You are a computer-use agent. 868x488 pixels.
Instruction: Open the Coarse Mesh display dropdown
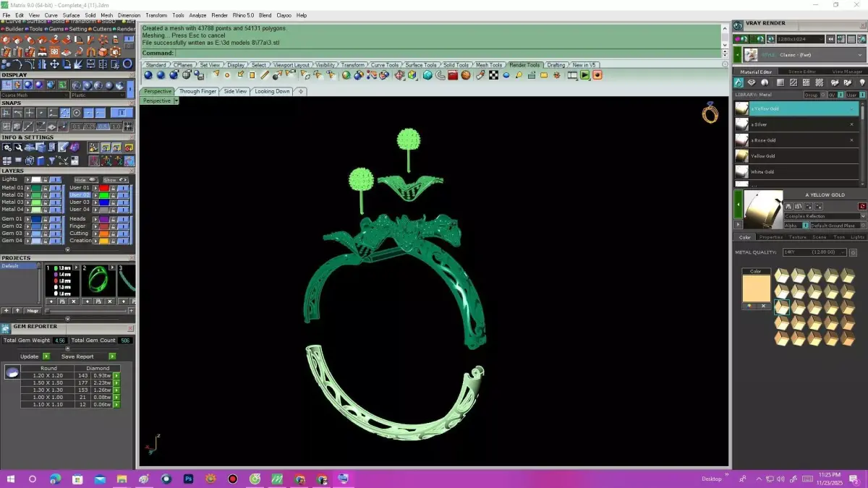35,95
